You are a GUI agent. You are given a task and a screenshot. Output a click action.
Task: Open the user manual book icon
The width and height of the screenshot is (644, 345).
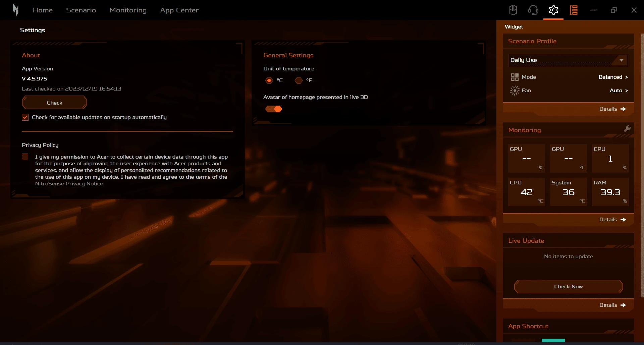pyautogui.click(x=513, y=10)
